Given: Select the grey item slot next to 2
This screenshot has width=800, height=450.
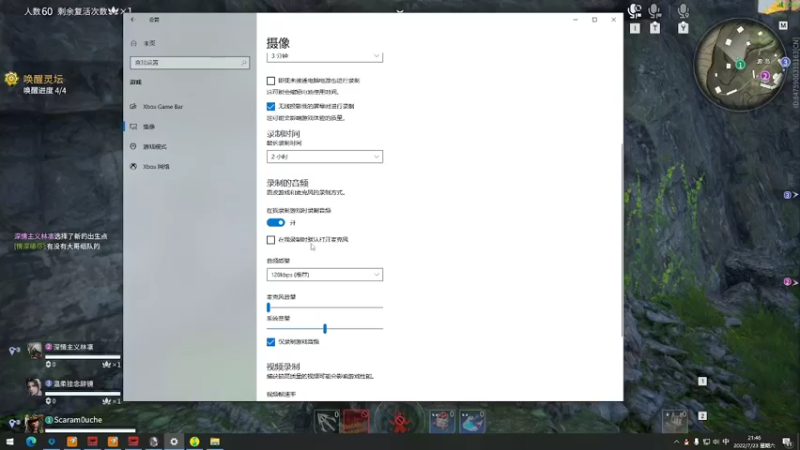Looking at the screenshot, I should 674,421.
